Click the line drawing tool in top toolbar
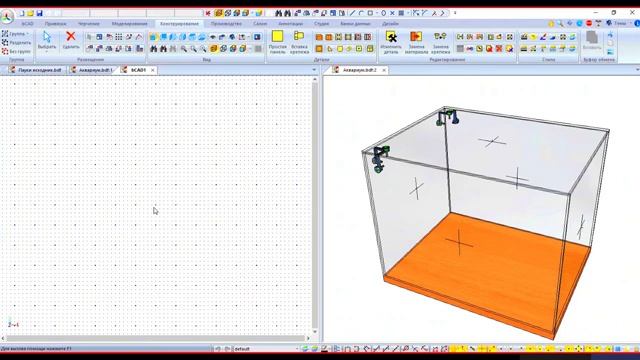The image size is (640, 360). [352, 13]
